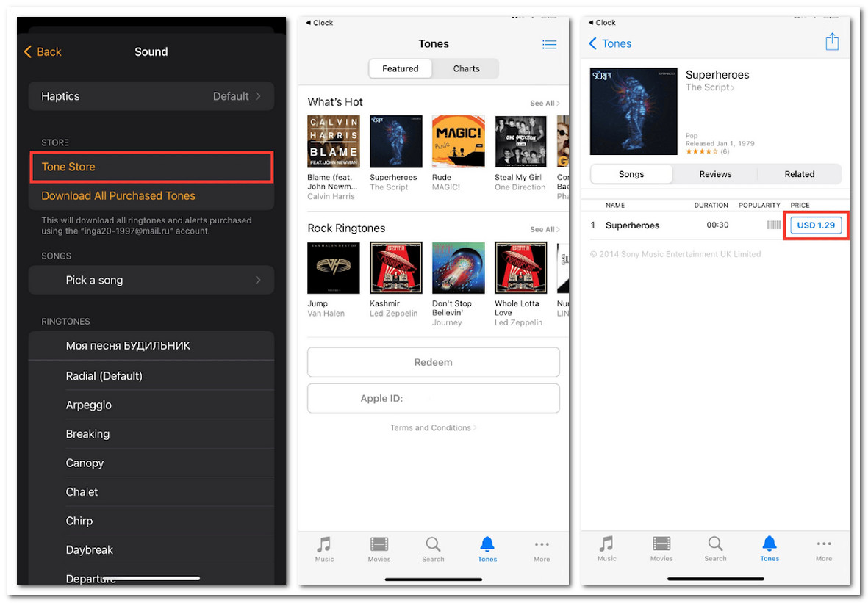Expand See All for Rock Ringtones
Screen dimensions: 868x603
[545, 229]
